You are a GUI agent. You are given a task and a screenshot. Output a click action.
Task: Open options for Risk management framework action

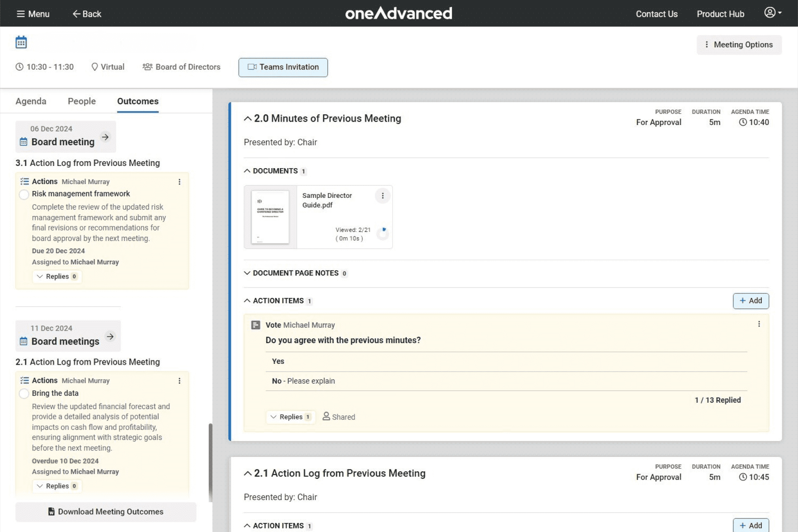click(179, 182)
